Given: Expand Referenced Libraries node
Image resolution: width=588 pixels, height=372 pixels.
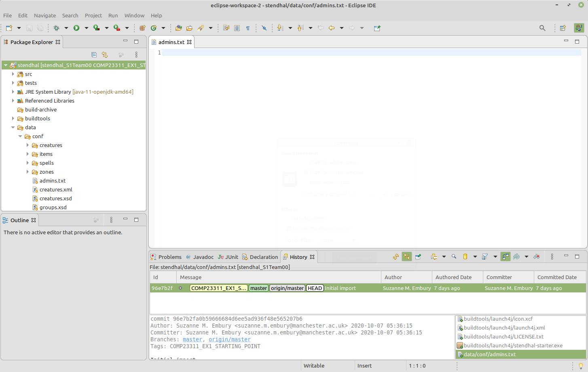Looking at the screenshot, I should [x=13, y=101].
